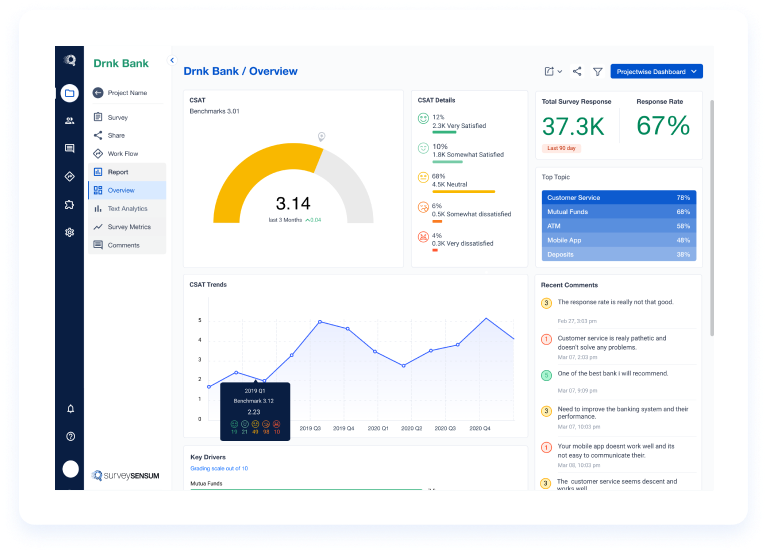The height and width of the screenshot is (553, 767).
Task: Select the Customer Service topic bar
Action: click(619, 198)
